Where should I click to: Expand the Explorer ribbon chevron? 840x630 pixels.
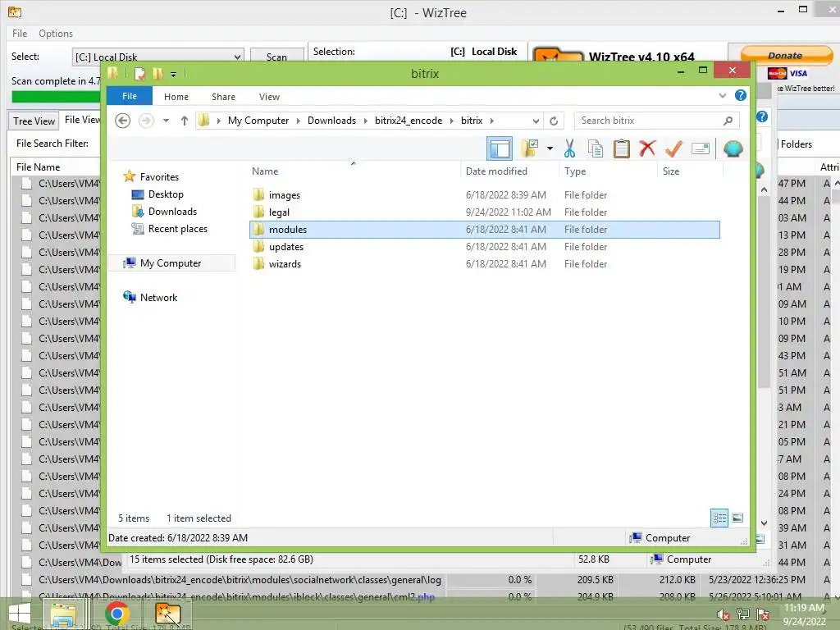(x=722, y=95)
